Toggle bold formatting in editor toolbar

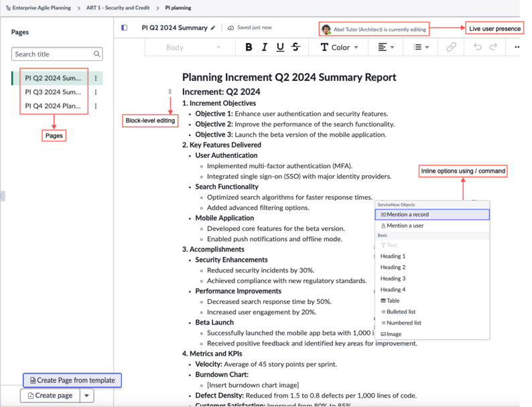[x=249, y=47]
